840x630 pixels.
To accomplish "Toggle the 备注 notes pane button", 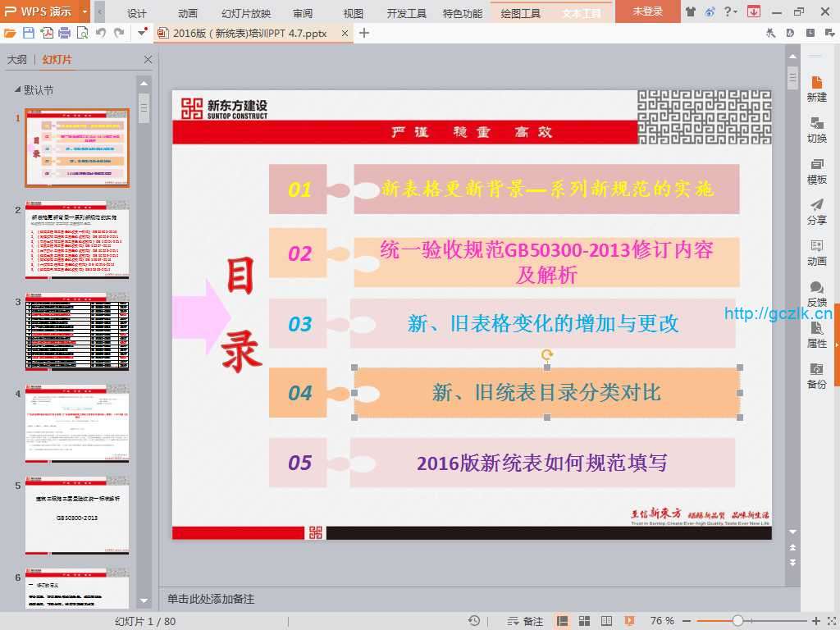I will [x=525, y=621].
